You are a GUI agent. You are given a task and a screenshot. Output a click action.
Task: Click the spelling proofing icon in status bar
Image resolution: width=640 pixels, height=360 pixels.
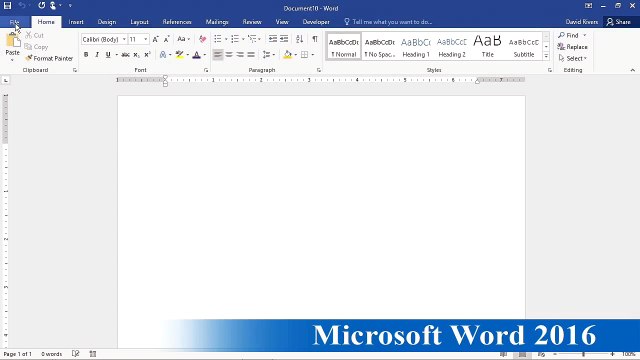tap(76, 353)
